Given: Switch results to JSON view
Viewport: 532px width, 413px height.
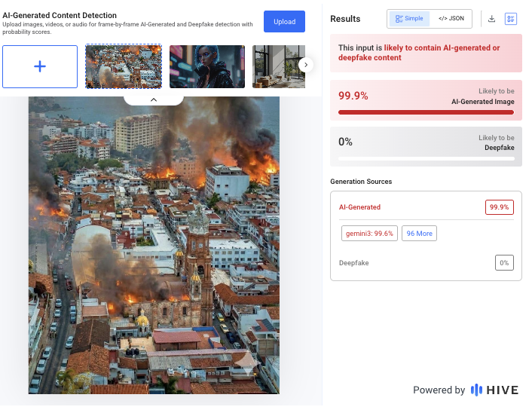Looking at the screenshot, I should tap(451, 18).
